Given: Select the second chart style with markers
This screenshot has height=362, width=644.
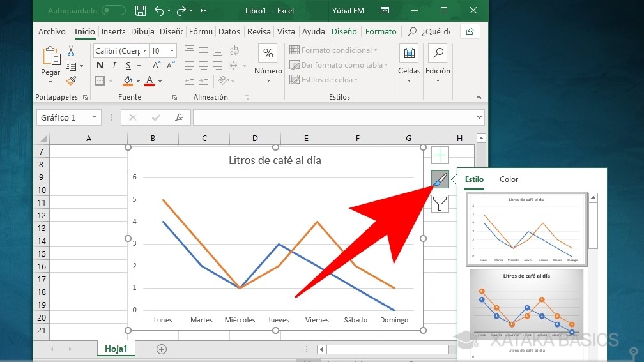Looking at the screenshot, I should click(x=526, y=304).
